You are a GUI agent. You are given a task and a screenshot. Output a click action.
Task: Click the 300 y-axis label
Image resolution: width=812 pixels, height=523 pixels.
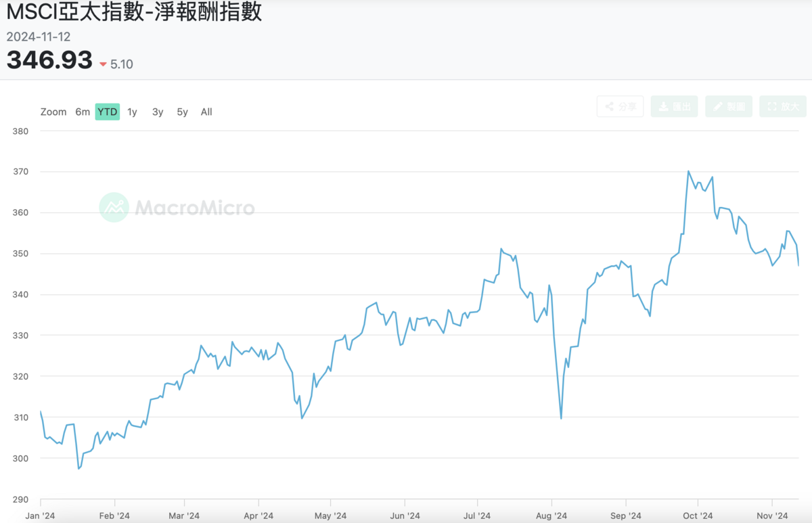click(x=20, y=458)
